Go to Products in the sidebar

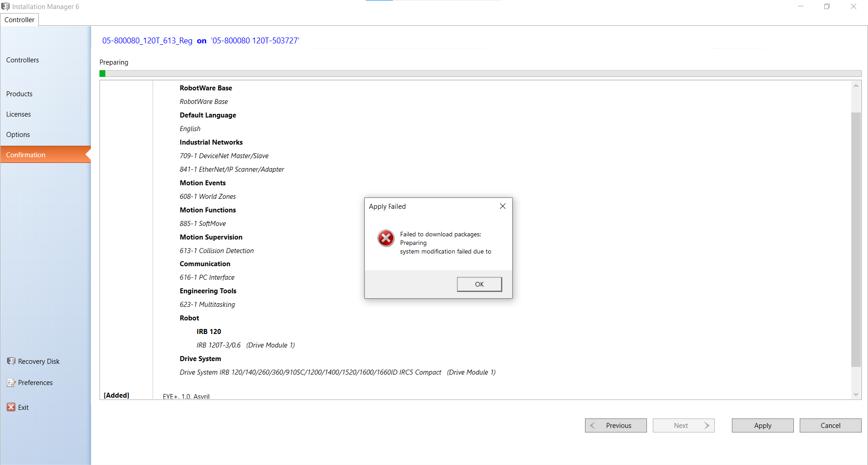coord(19,94)
